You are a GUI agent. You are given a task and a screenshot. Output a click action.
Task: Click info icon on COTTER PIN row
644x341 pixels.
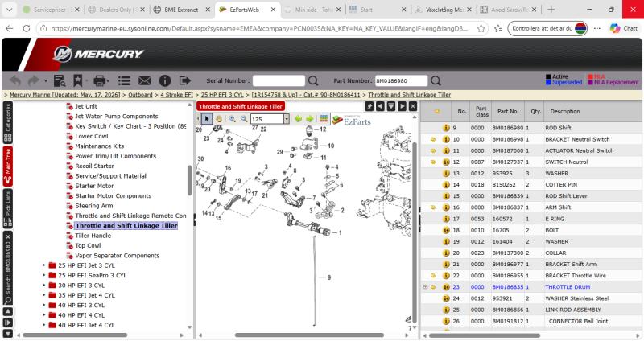[x=446, y=185]
